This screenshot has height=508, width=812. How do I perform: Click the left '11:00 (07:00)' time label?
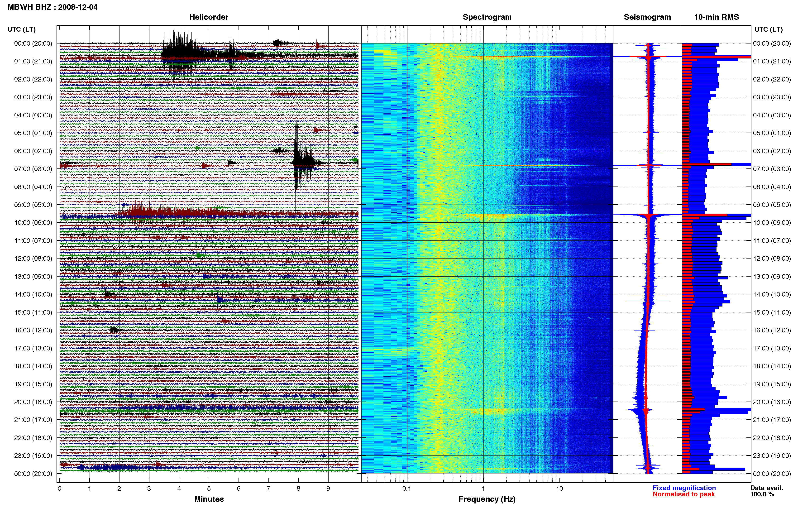pos(33,240)
